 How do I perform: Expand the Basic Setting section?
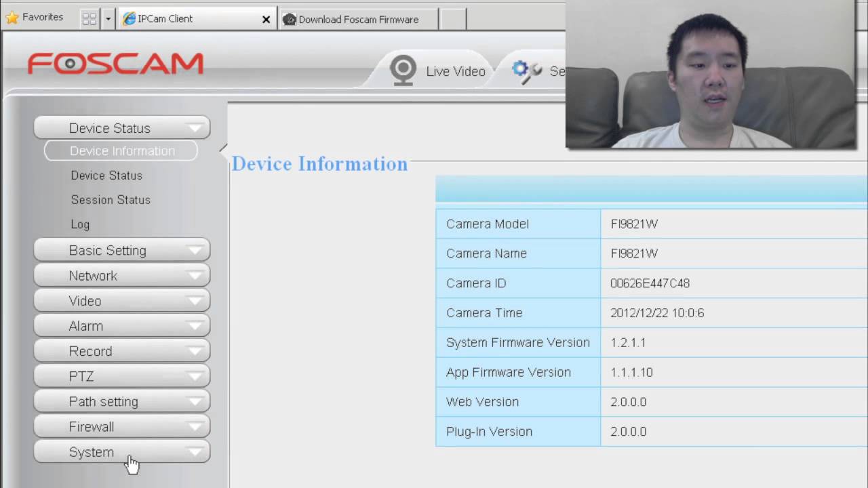[122, 250]
